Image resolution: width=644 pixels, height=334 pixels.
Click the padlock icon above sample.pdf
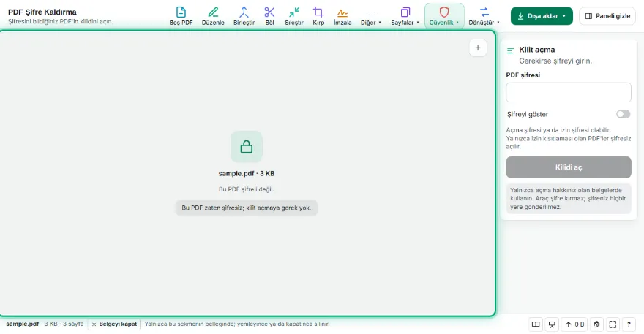click(x=247, y=146)
